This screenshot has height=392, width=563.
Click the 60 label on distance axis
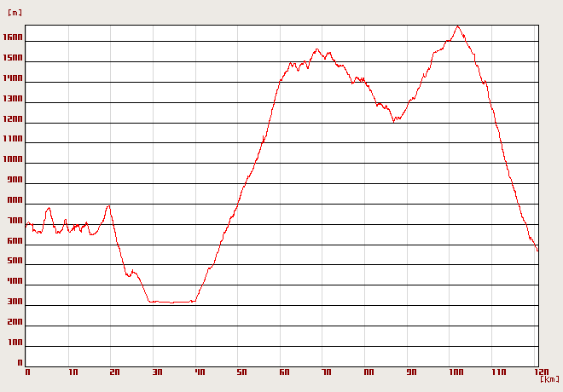coord(284,372)
